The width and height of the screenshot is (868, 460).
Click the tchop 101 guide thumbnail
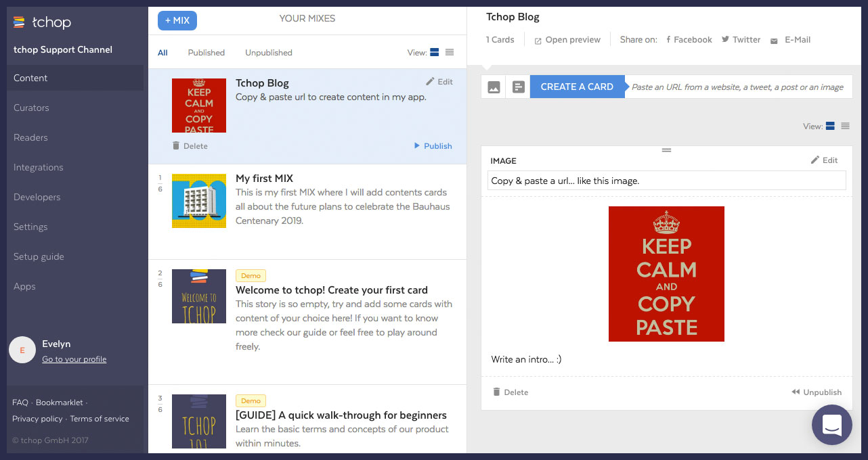coord(199,421)
